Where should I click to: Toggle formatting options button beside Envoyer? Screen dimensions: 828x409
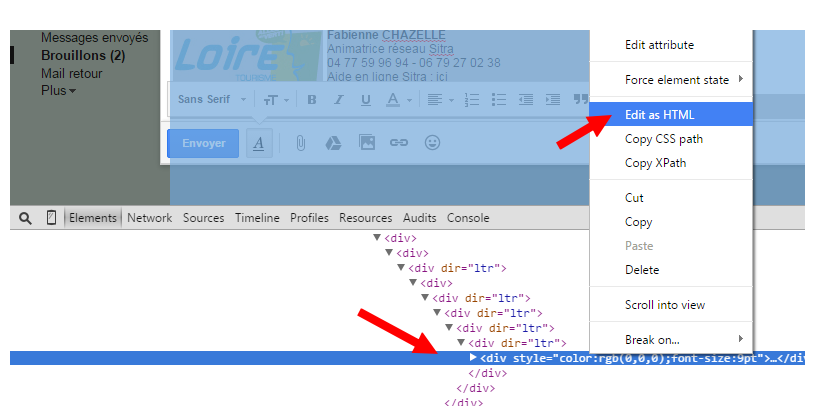(x=259, y=143)
